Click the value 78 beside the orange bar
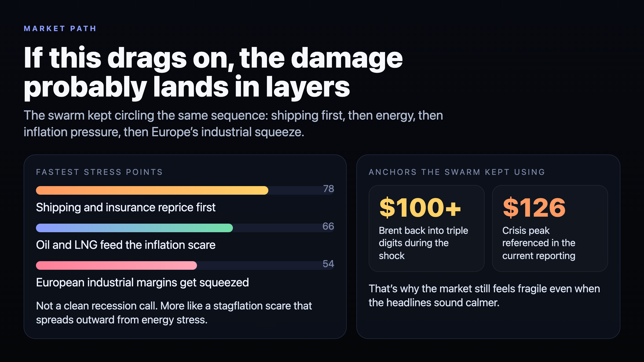This screenshot has width=644, height=362. [x=328, y=189]
